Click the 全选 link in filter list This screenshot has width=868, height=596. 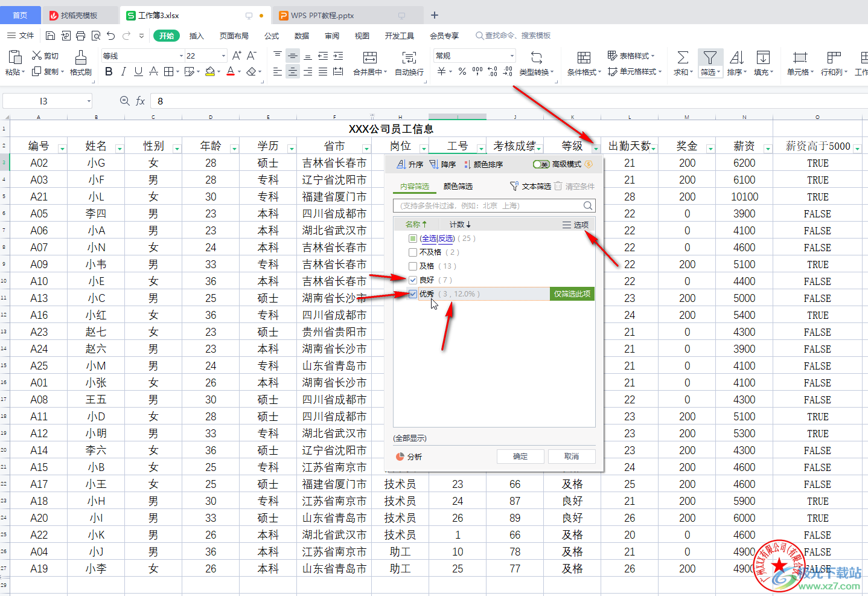428,239
